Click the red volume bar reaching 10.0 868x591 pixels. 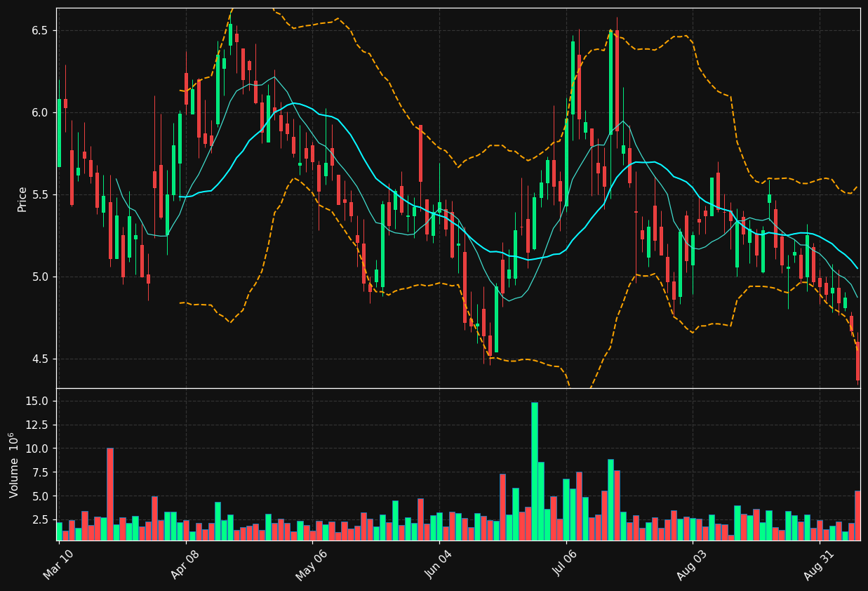110,494
